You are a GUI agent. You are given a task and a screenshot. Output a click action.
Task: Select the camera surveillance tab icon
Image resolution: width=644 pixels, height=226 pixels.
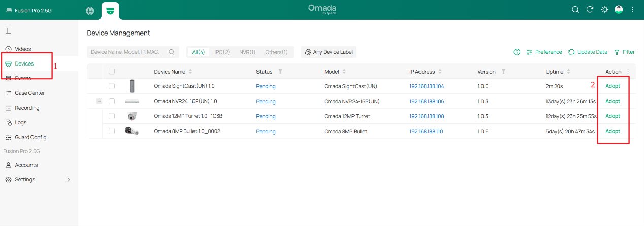tap(110, 11)
